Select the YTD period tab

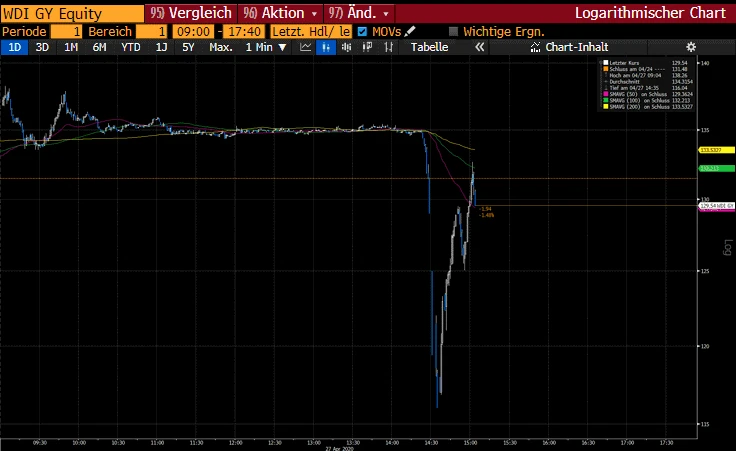pos(130,47)
